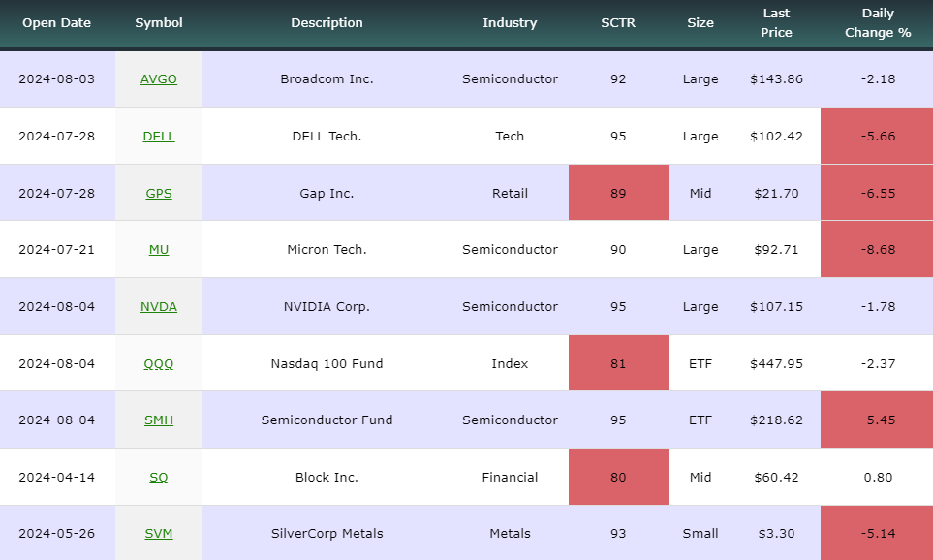The height and width of the screenshot is (560, 933).
Task: Click the SCTR 92 cell
Action: point(617,79)
